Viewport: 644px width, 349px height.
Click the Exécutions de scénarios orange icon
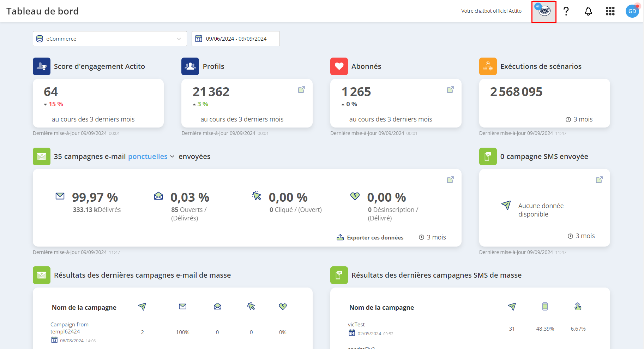tap(488, 66)
